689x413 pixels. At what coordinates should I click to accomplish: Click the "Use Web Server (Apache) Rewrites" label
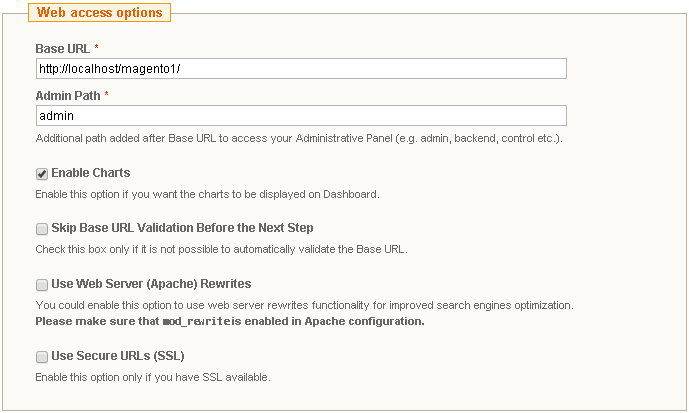click(151, 284)
